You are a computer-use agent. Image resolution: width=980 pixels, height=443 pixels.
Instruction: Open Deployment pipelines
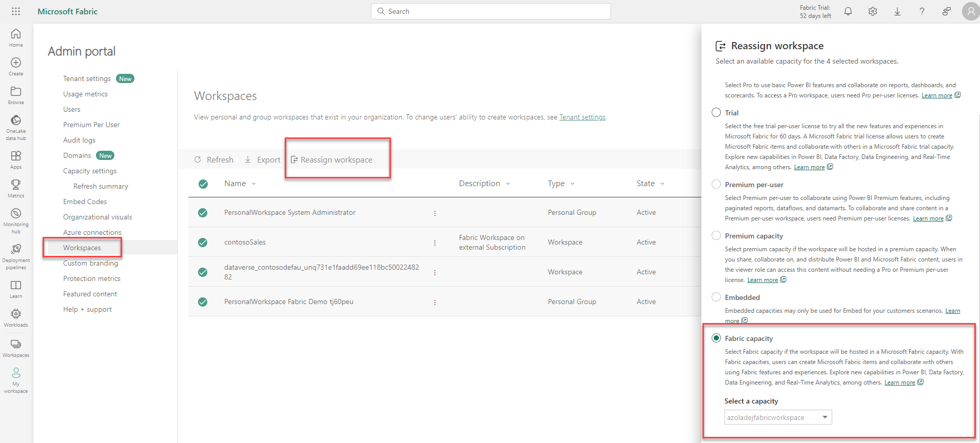[16, 257]
